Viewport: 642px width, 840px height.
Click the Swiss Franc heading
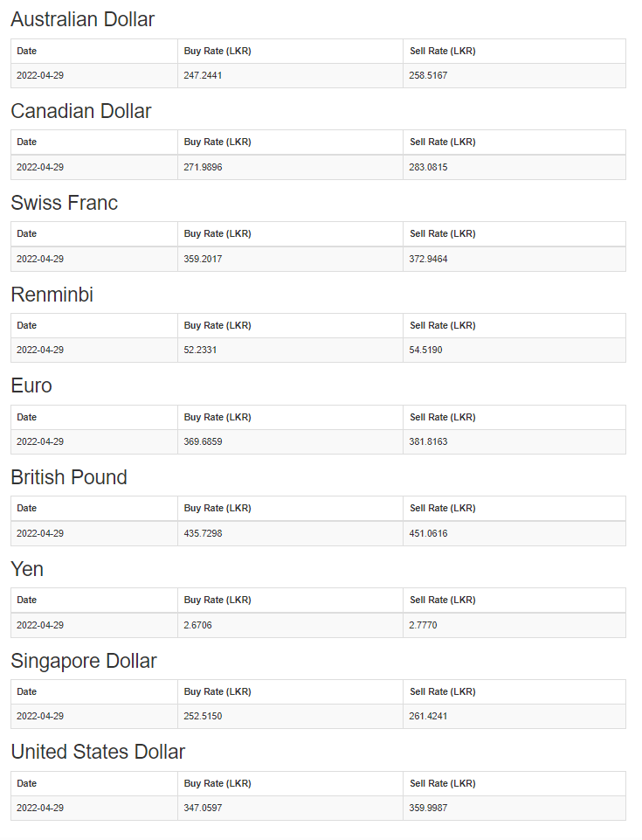65,203
